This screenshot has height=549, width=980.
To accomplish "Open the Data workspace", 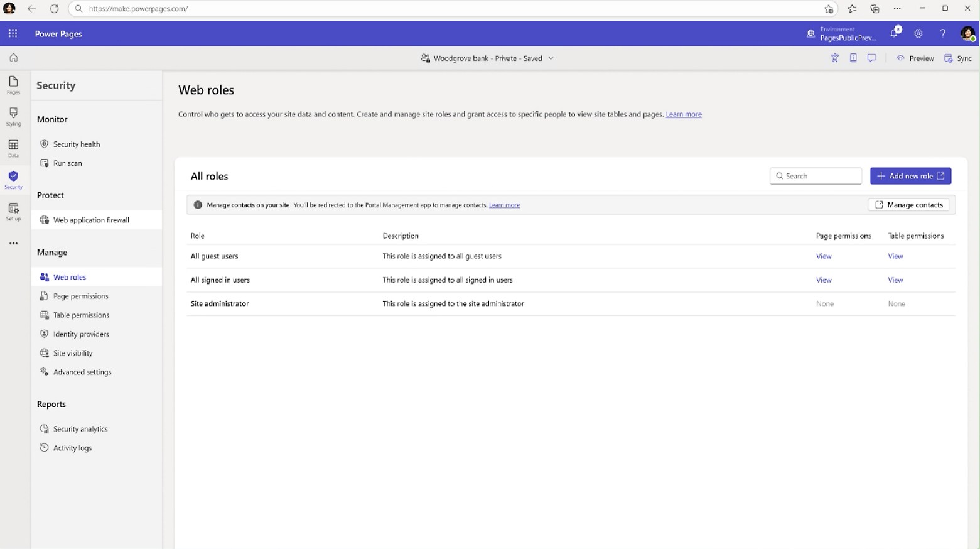I will pyautogui.click(x=13, y=148).
